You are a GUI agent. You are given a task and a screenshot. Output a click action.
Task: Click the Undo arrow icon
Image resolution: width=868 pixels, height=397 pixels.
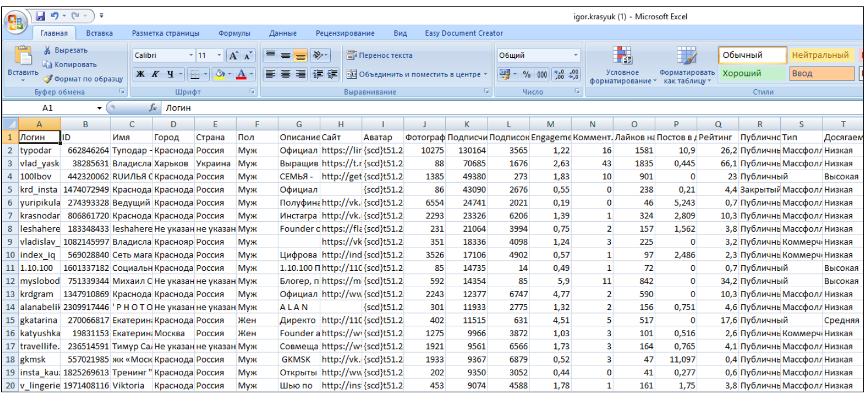(56, 15)
